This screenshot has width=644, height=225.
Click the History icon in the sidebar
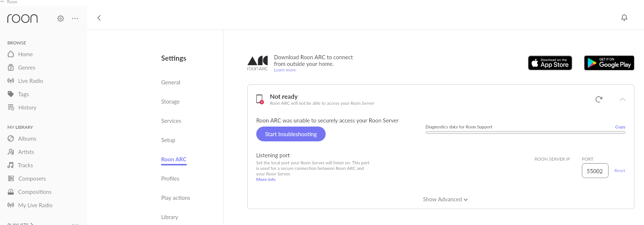[x=11, y=107]
